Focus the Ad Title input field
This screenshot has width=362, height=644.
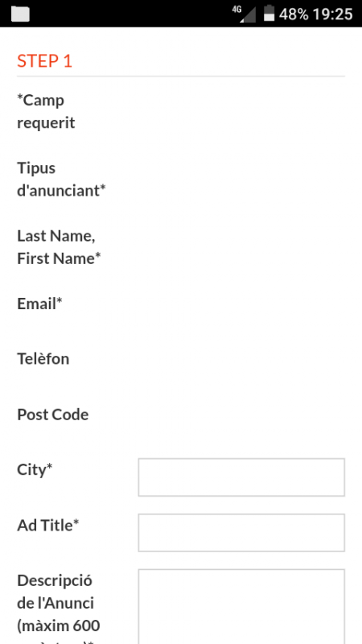[241, 533]
